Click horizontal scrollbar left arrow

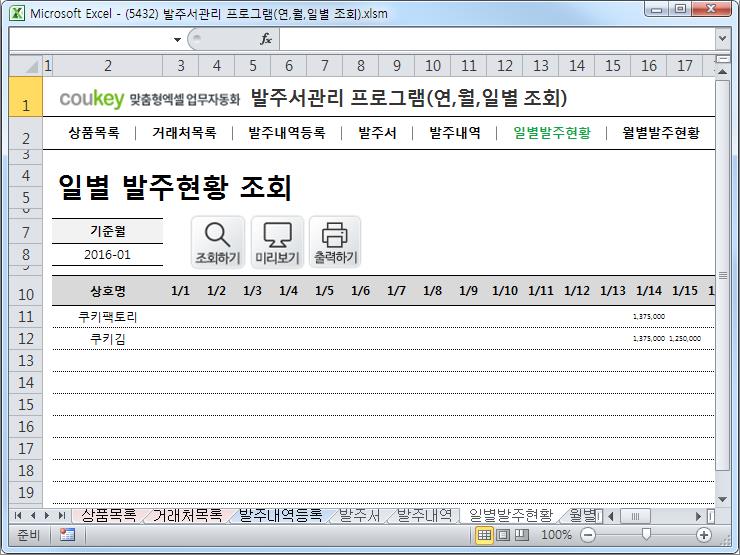point(611,516)
